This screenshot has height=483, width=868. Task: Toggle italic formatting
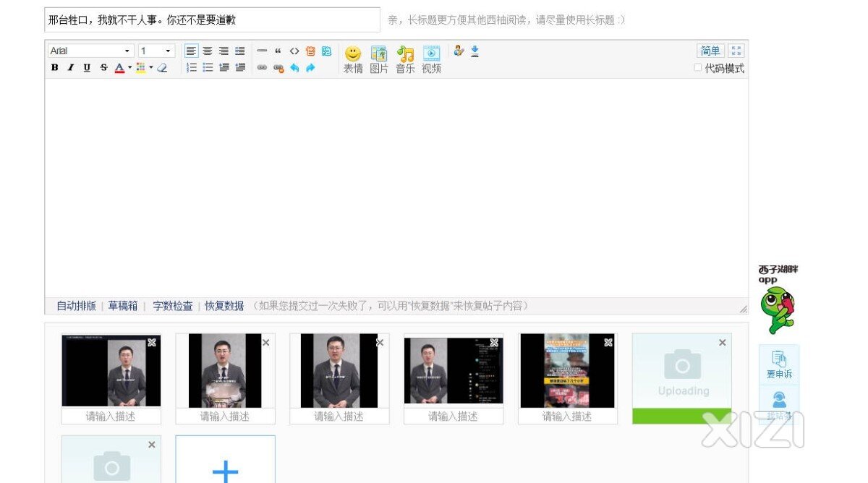coord(71,68)
